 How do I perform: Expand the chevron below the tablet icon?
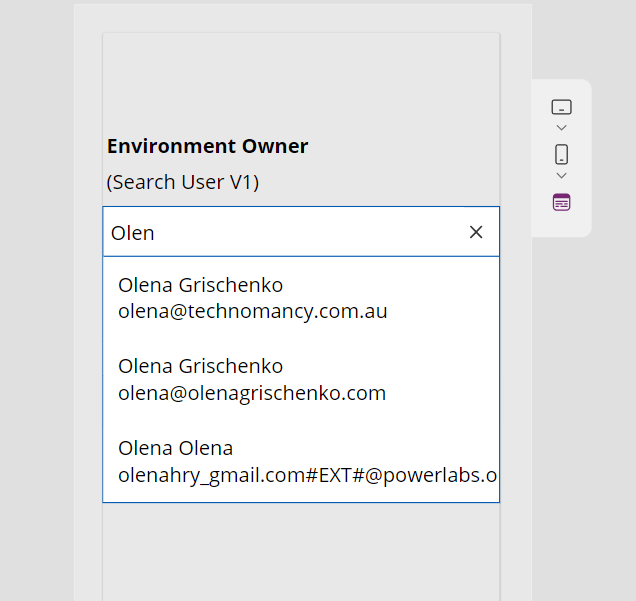[561, 128]
